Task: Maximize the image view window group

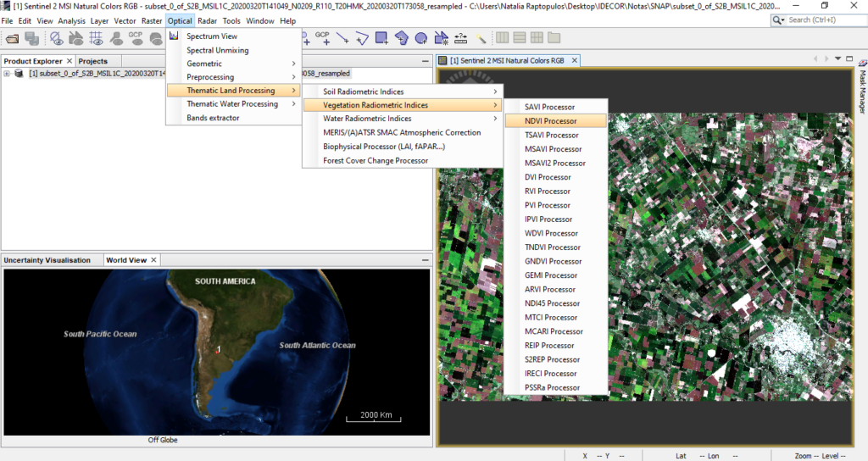Action: pos(849,58)
